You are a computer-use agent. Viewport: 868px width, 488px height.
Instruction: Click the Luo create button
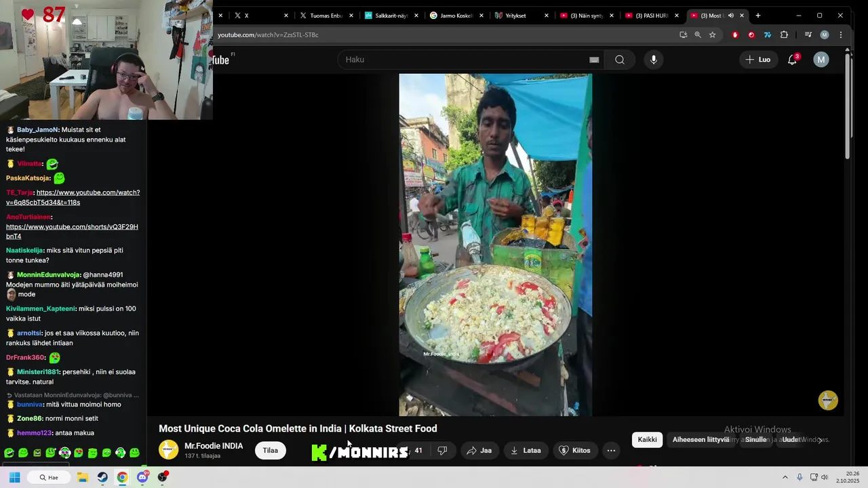757,60
